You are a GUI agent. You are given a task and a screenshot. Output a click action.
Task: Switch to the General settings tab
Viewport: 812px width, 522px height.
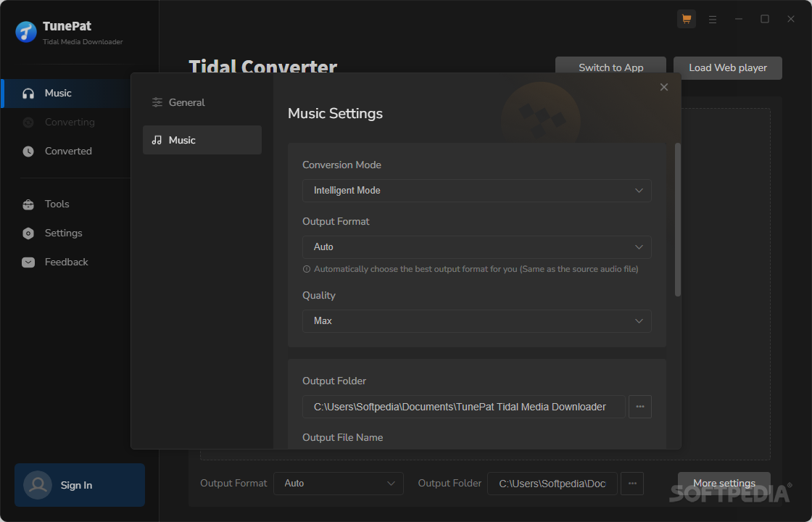202,102
